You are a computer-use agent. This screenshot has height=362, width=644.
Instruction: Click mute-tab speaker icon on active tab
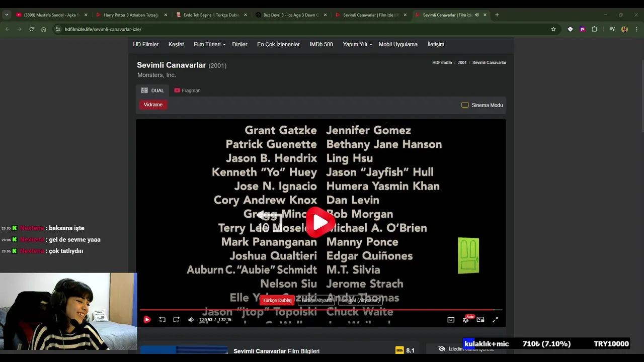tap(477, 15)
